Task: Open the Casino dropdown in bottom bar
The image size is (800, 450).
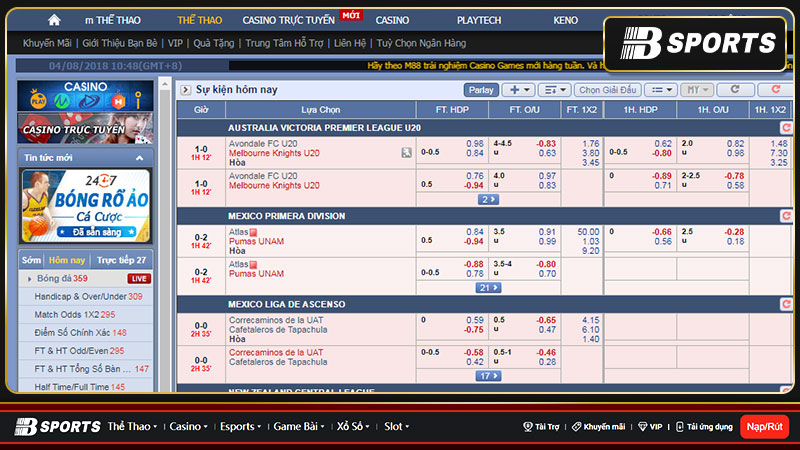Action: (188, 427)
